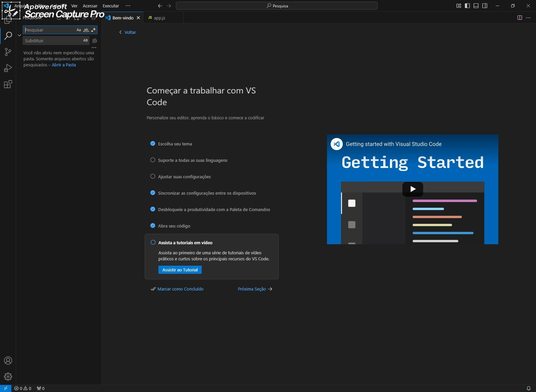Select the Paleta de Comandos step

pyautogui.click(x=214, y=209)
